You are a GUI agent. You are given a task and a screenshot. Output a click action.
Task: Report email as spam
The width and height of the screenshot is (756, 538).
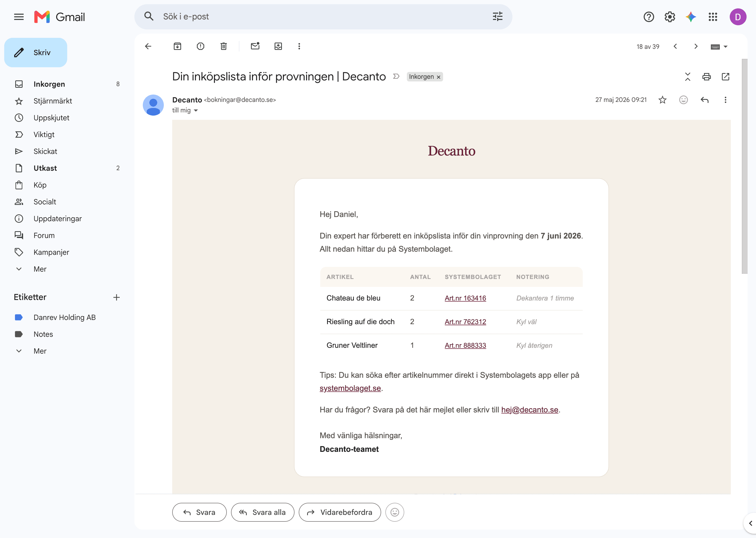[x=201, y=46]
